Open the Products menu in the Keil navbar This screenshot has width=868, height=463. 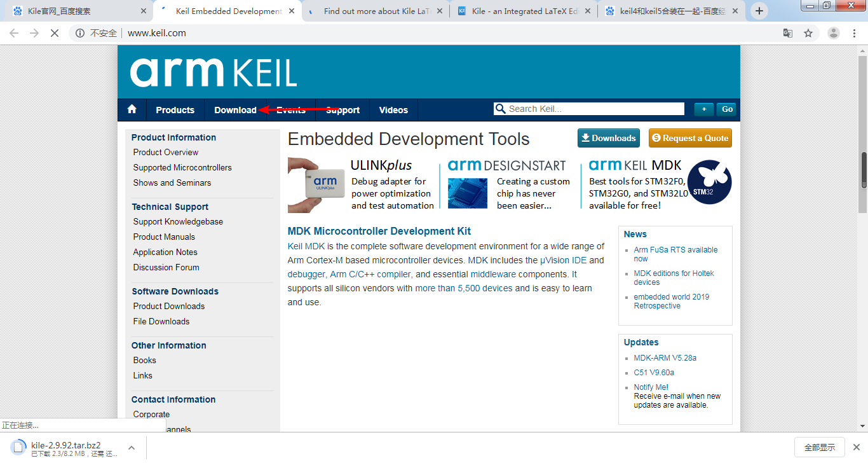[x=175, y=109]
